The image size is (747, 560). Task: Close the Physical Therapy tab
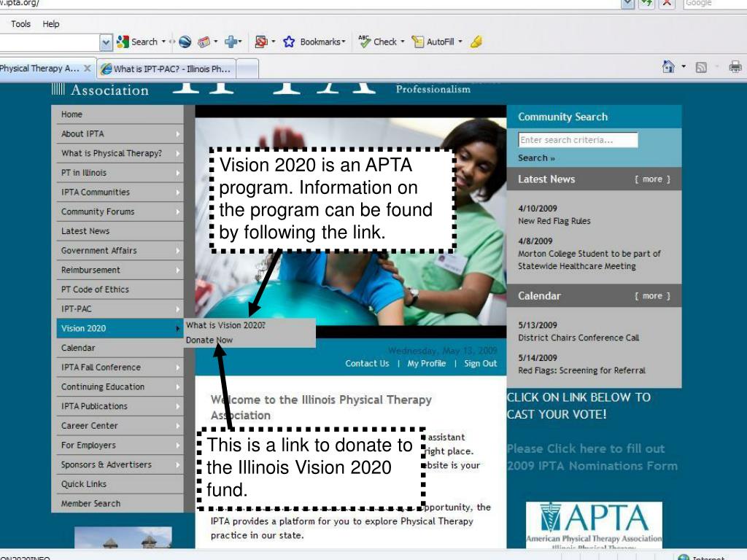click(x=88, y=68)
